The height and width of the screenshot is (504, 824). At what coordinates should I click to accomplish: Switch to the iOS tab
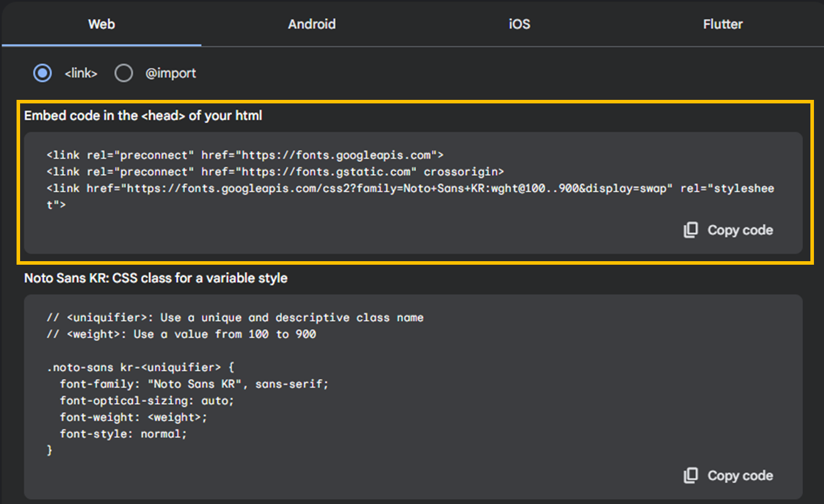click(520, 24)
